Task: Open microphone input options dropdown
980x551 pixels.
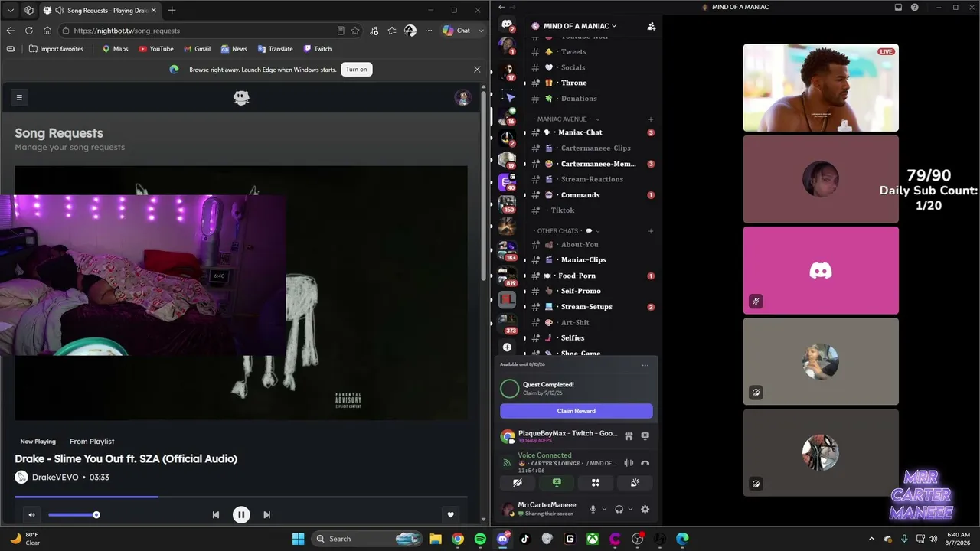Action: [x=604, y=509]
